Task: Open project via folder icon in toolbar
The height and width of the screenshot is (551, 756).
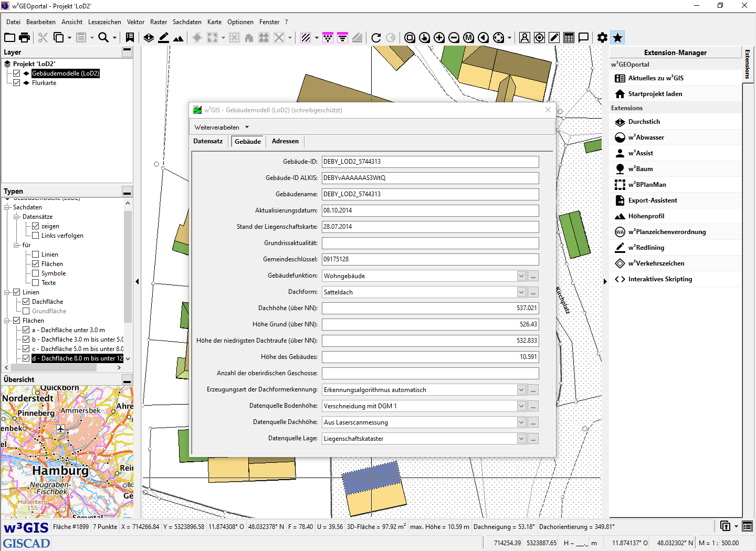Action: pos(9,37)
